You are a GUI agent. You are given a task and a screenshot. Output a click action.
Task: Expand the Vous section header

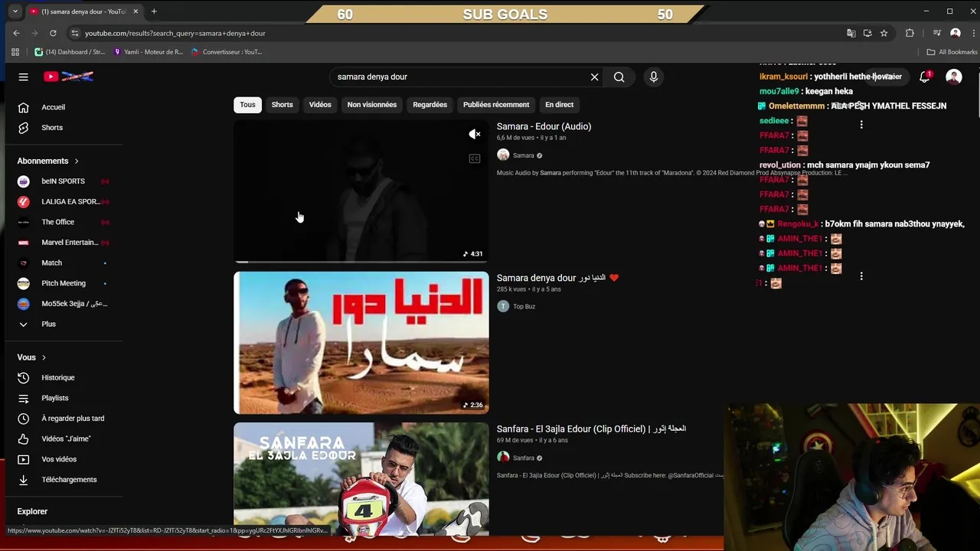(31, 357)
